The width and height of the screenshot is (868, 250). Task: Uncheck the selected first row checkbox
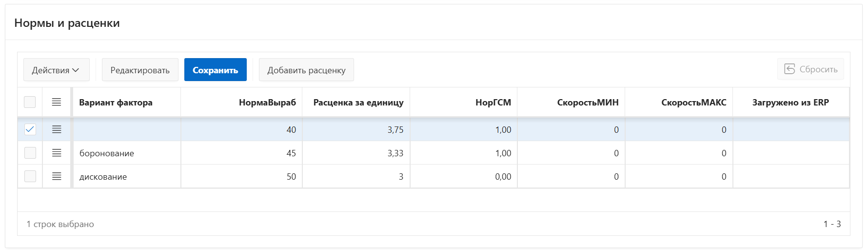30,129
